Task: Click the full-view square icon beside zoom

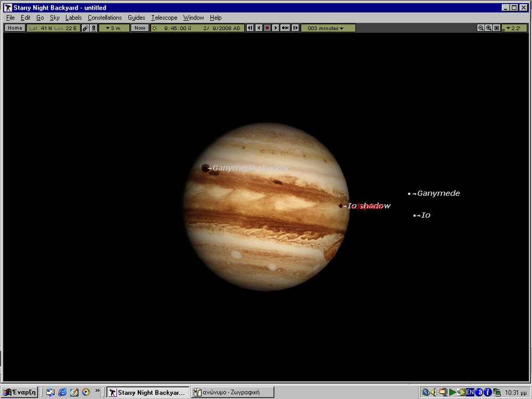Action: 496,28
